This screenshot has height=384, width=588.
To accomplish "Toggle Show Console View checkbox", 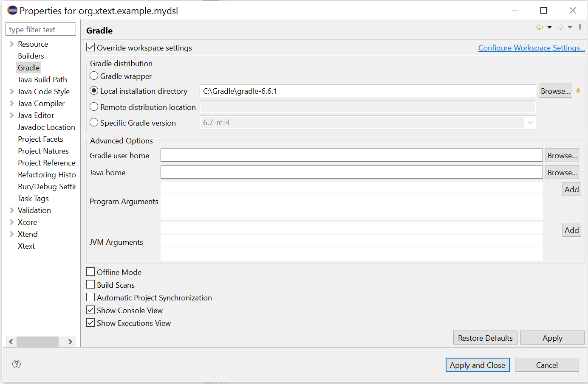I will (90, 310).
